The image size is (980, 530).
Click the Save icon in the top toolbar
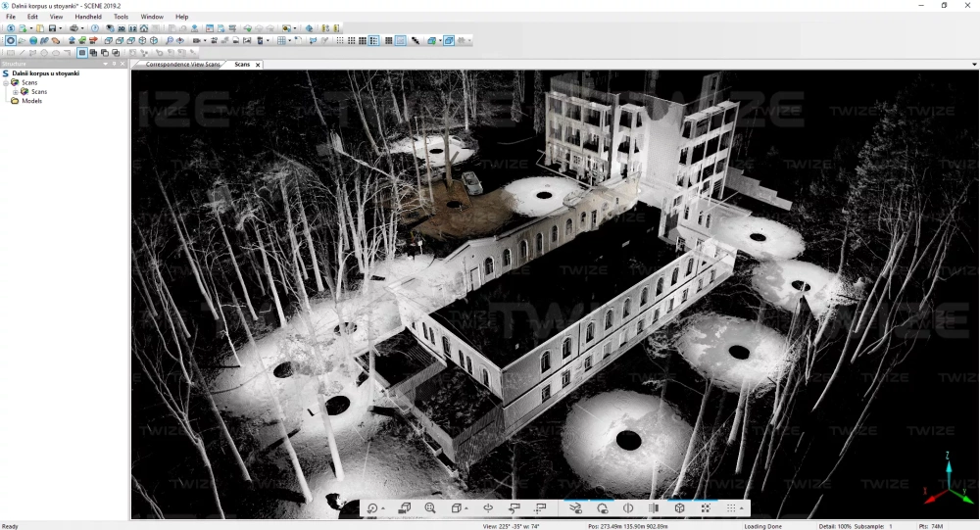click(x=52, y=28)
